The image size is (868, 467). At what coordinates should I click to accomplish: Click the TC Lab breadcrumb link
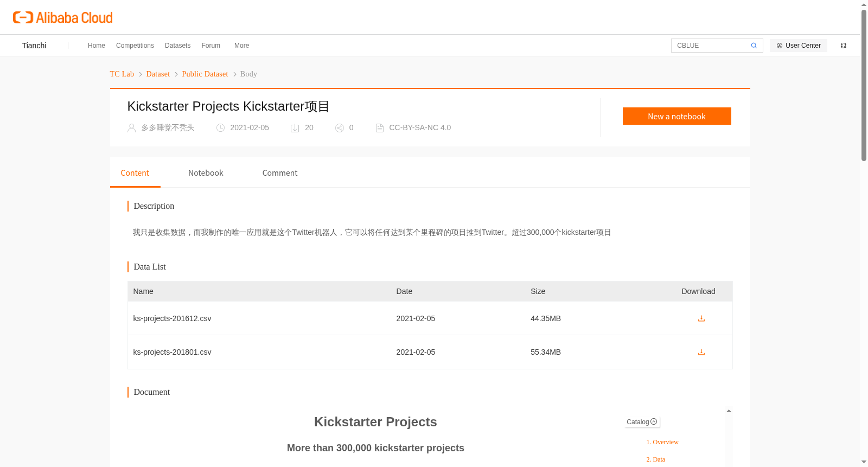click(x=122, y=74)
